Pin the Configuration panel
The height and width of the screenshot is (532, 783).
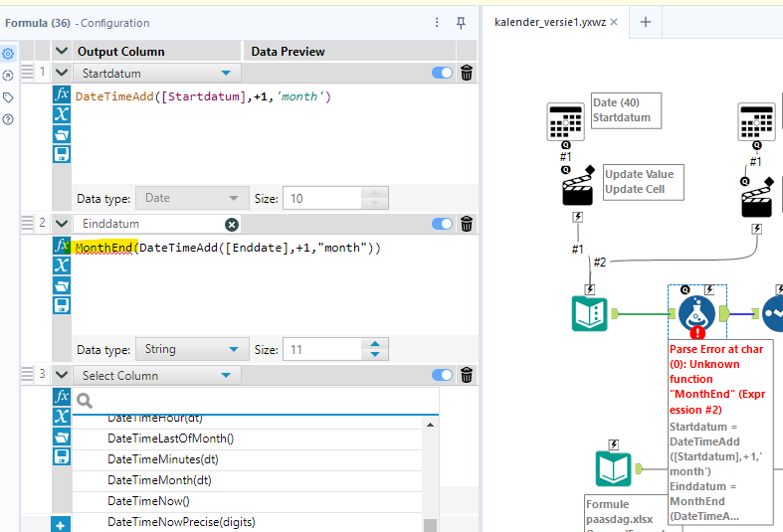461,23
